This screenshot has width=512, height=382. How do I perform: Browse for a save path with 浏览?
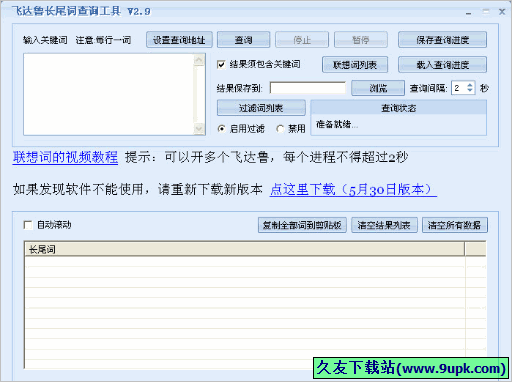(x=378, y=88)
